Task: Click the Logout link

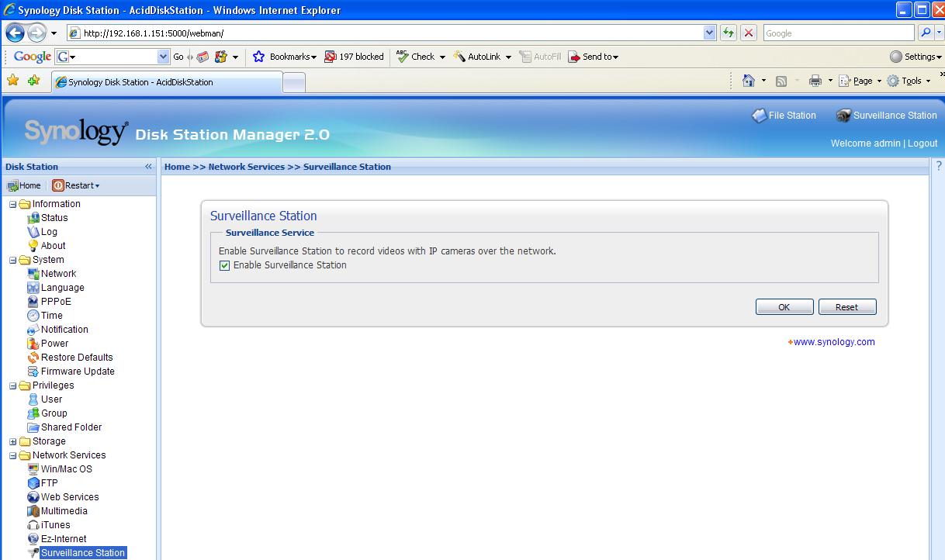Action: (x=922, y=143)
